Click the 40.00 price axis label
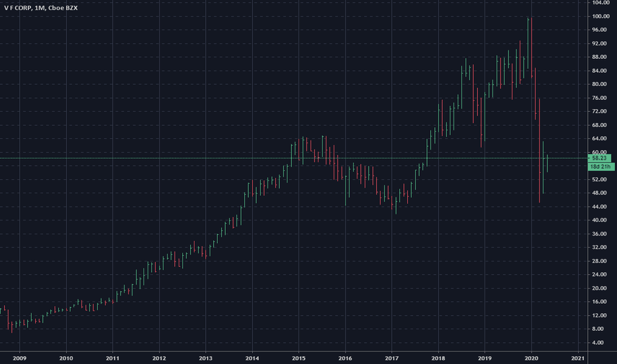 599,220
